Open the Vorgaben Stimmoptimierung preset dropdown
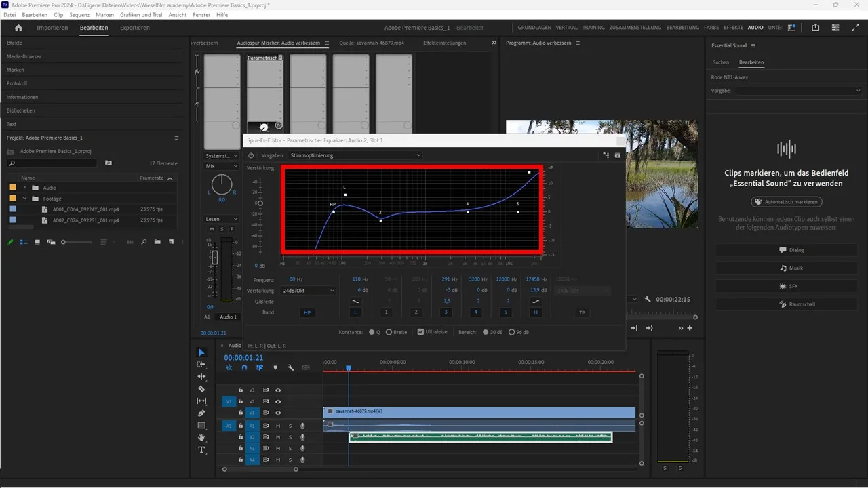 (x=355, y=155)
